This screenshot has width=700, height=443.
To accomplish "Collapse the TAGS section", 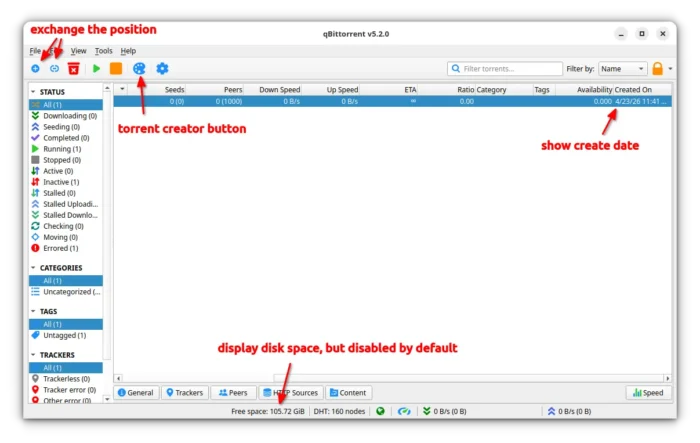I will [x=33, y=311].
